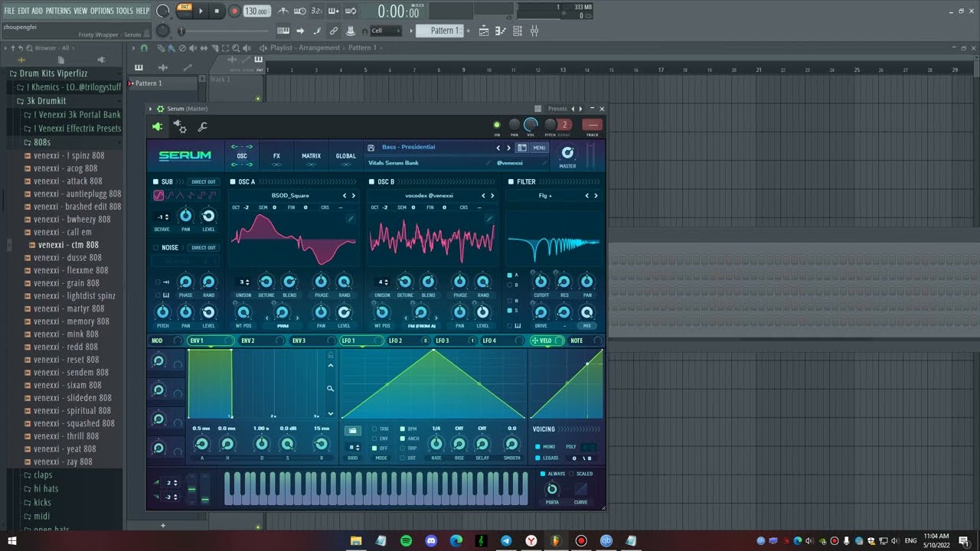This screenshot has height=551, width=980.
Task: Open the FILE menu
Action: (10, 11)
